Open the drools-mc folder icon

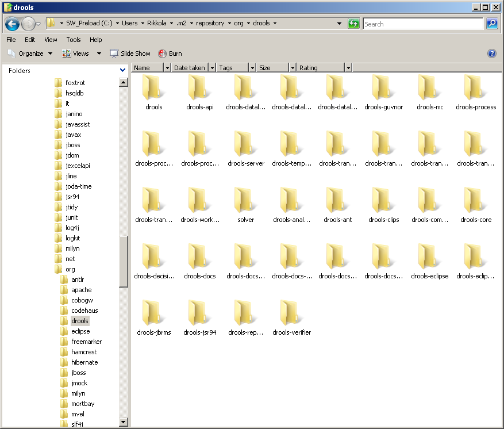pyautogui.click(x=429, y=87)
